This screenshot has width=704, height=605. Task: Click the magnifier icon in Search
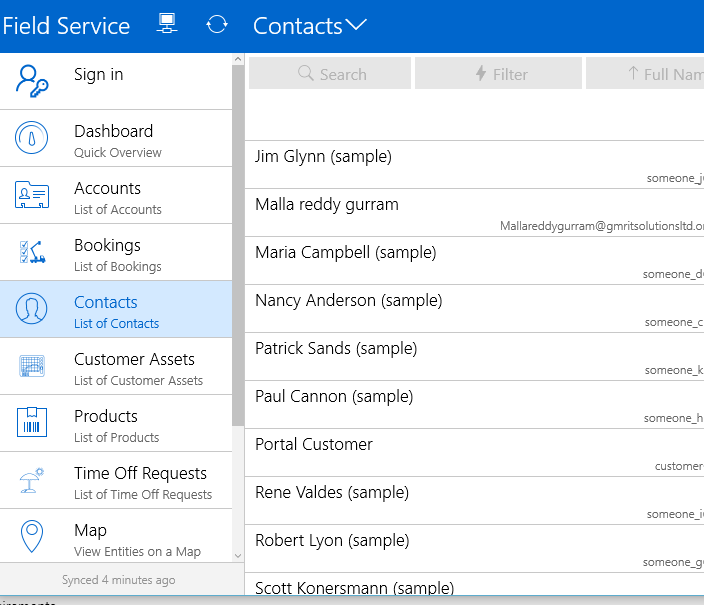point(306,73)
